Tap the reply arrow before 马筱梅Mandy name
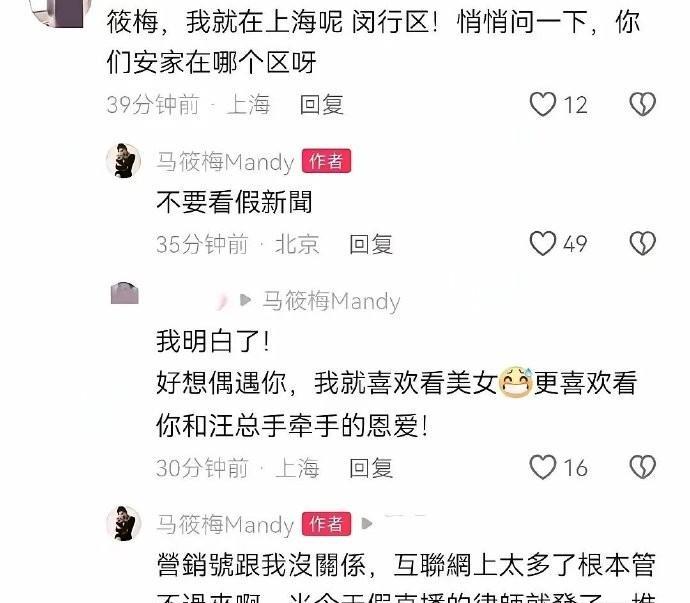The height and width of the screenshot is (603, 690). pos(245,300)
